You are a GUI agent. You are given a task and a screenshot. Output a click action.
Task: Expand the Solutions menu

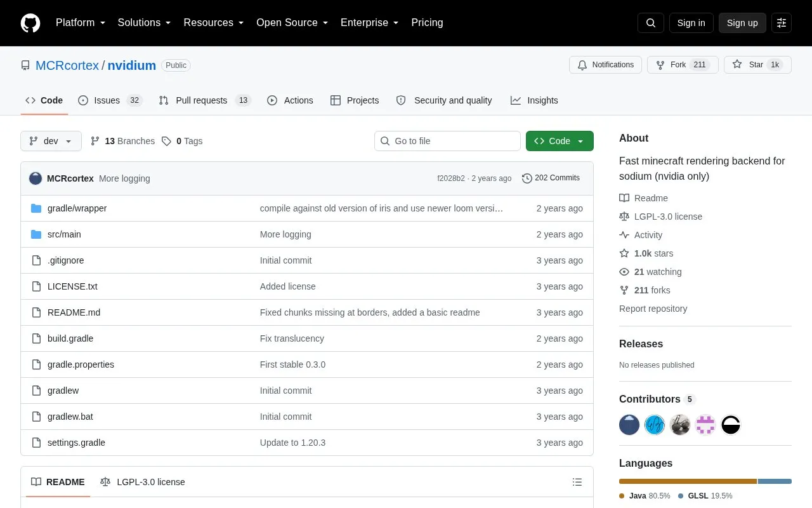144,23
